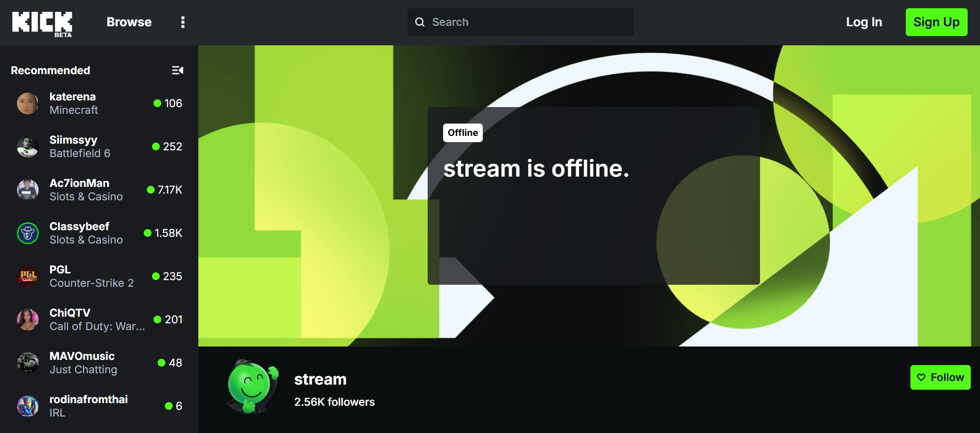Viewport: 980px width, 433px height.
Task: Click the Call of Duty: War... category
Action: 97,326
